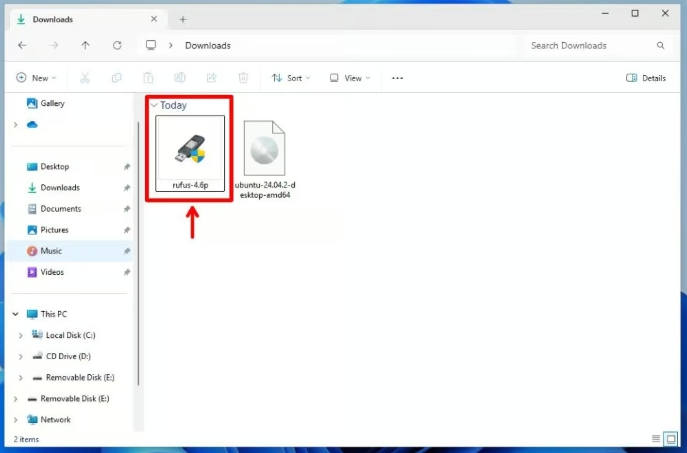Open Local Disk (C:)
The width and height of the screenshot is (687, 453).
coord(64,335)
